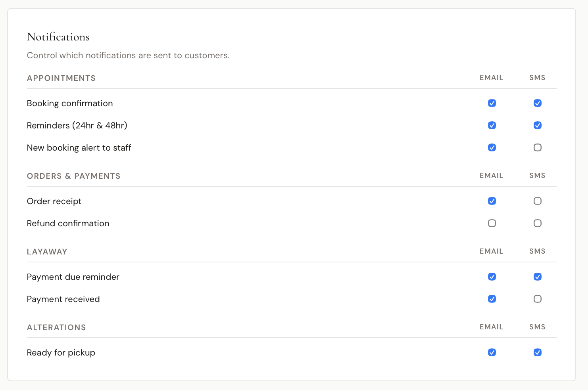This screenshot has width=588, height=390.
Task: Check the Refund confirmation SMS box
Action: 538,223
